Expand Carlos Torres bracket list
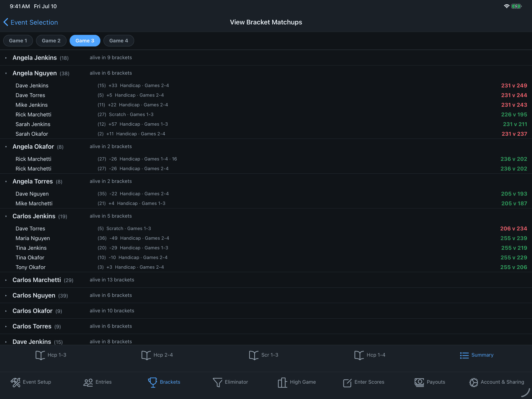Viewport: 532px width, 399px height. (x=6, y=327)
